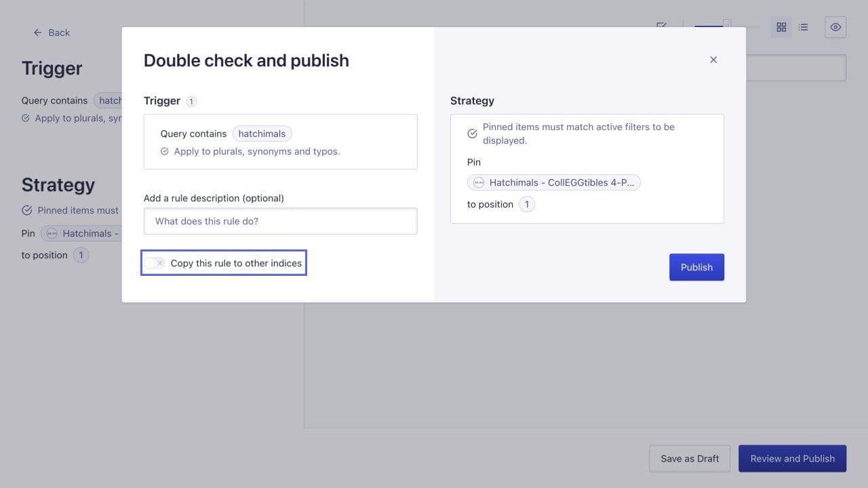Click the Publish button in the dialog

[696, 267]
